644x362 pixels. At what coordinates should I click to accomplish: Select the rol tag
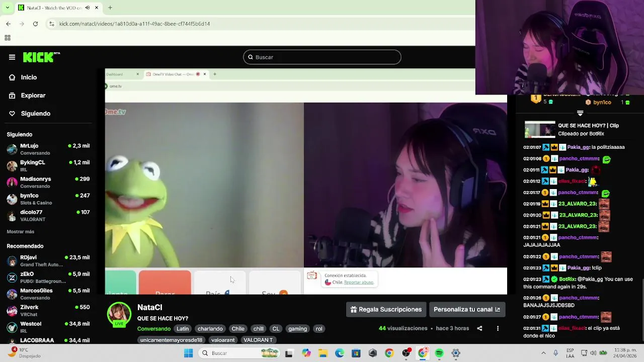(319, 329)
